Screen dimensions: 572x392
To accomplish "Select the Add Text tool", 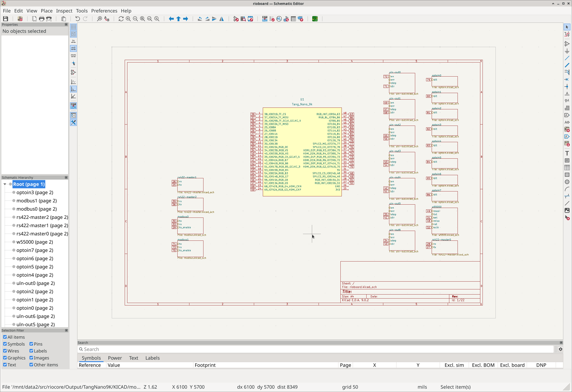I will click(x=567, y=153).
